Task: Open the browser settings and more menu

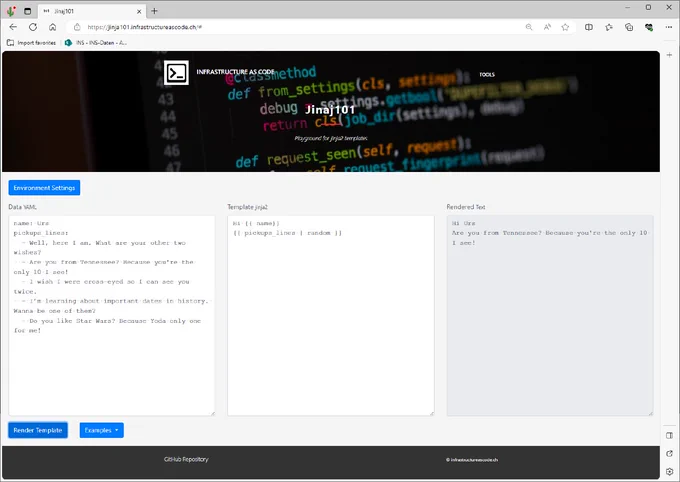Action: 669,27
